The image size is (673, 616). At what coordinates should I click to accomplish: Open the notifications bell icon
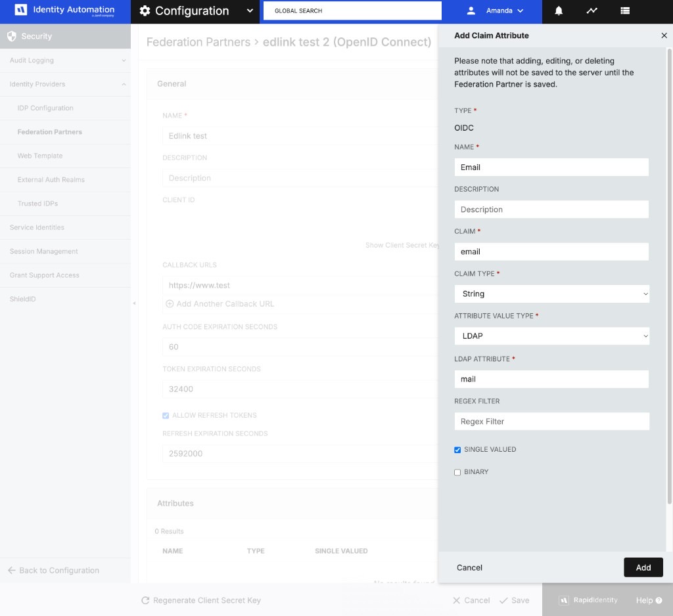[x=559, y=11]
